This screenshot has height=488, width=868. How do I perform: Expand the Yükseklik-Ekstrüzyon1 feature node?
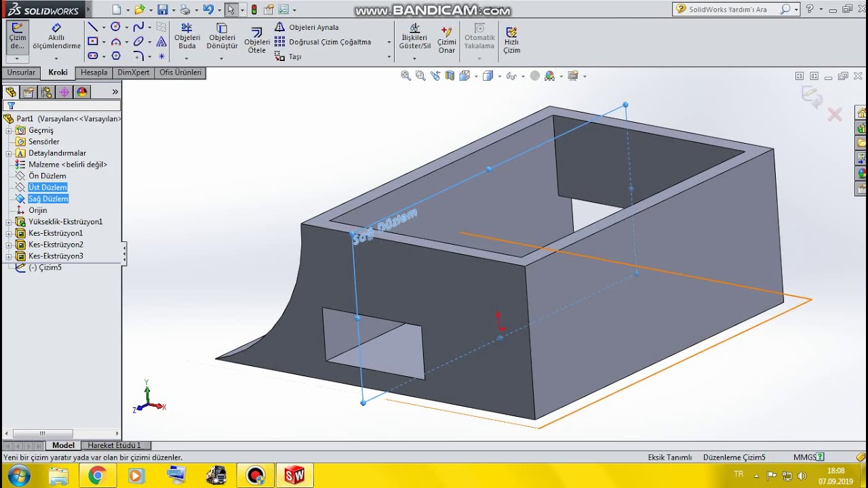[x=9, y=222]
